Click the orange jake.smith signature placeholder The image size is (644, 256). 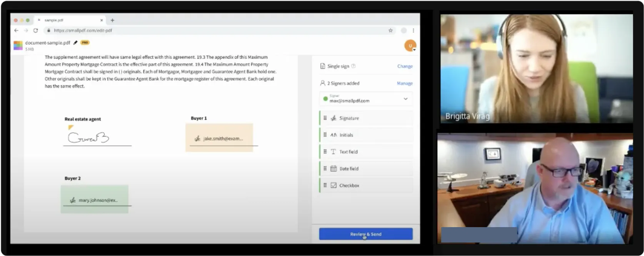pyautogui.click(x=219, y=138)
